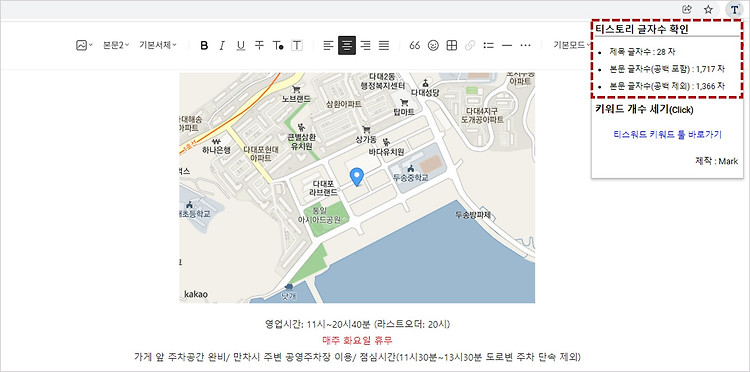Click the parking info line starting 가게 앞
Image resolution: width=750 pixels, height=372 pixels.
[357, 357]
